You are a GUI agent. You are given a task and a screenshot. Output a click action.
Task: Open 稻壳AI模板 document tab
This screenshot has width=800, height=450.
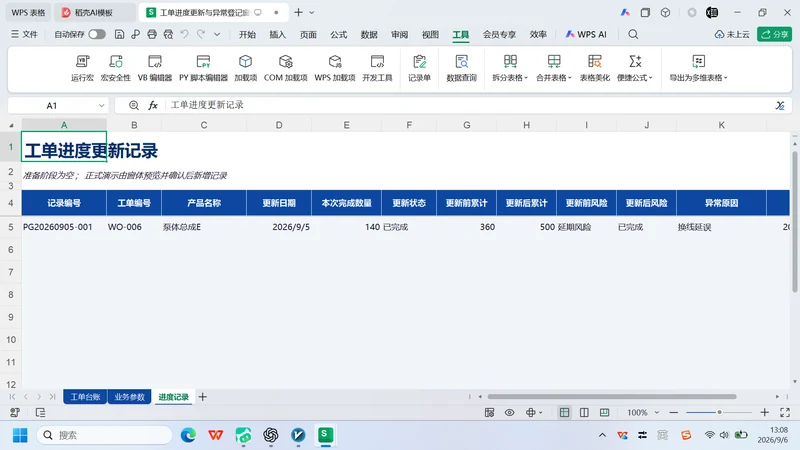click(93, 12)
